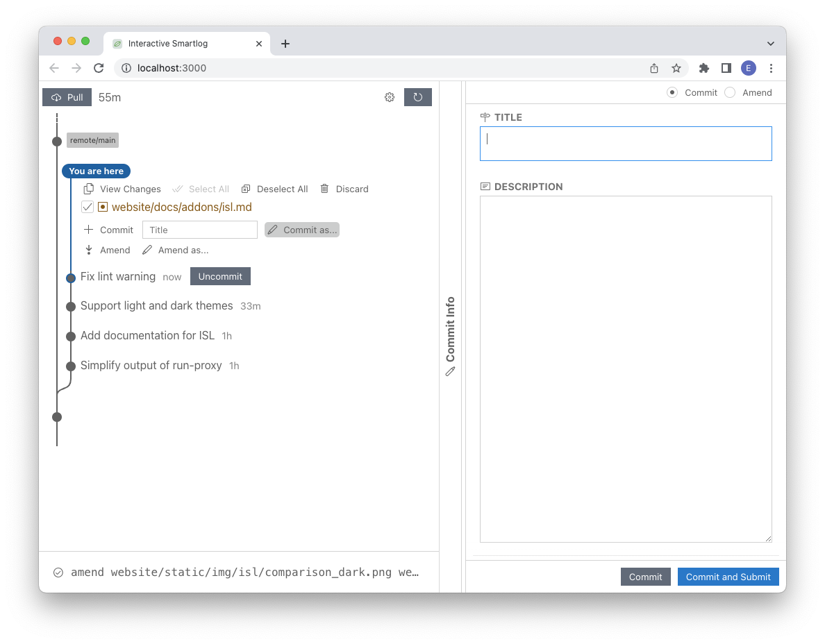Click the refresh smartlog icon

point(417,97)
